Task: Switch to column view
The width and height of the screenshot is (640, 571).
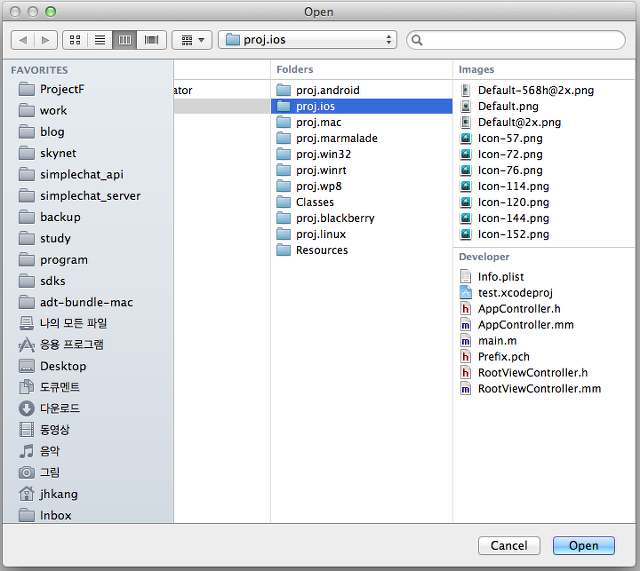Action: pos(124,40)
